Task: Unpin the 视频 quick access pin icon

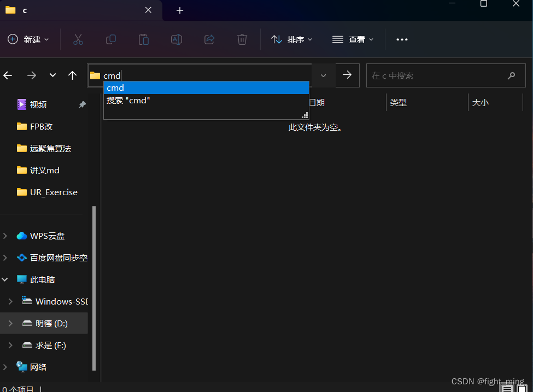Action: pos(82,104)
